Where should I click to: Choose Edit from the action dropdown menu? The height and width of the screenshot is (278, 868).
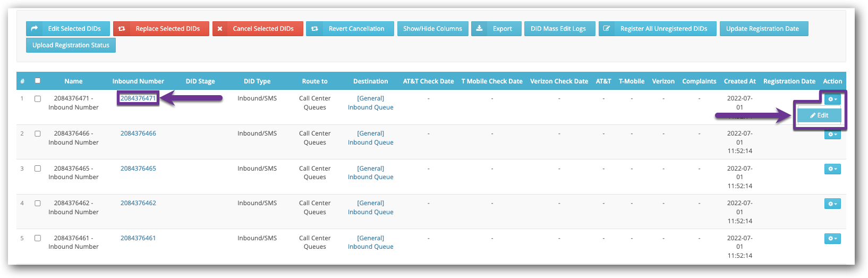[819, 115]
